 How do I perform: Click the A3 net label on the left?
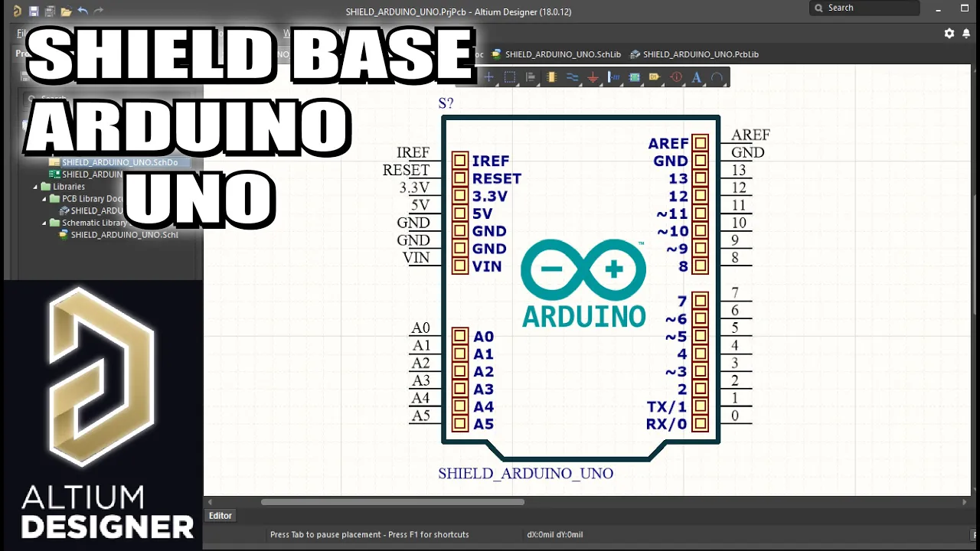point(420,380)
